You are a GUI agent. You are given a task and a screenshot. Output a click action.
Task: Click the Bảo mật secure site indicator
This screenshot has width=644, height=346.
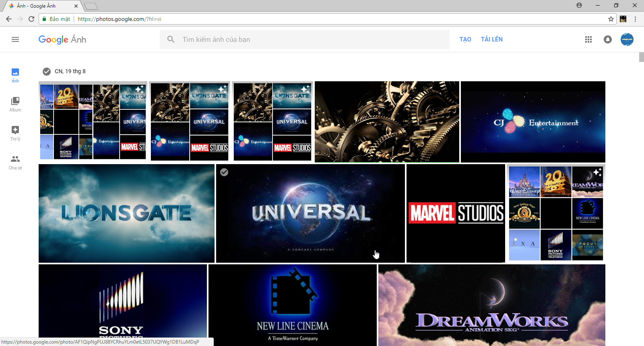(56, 19)
